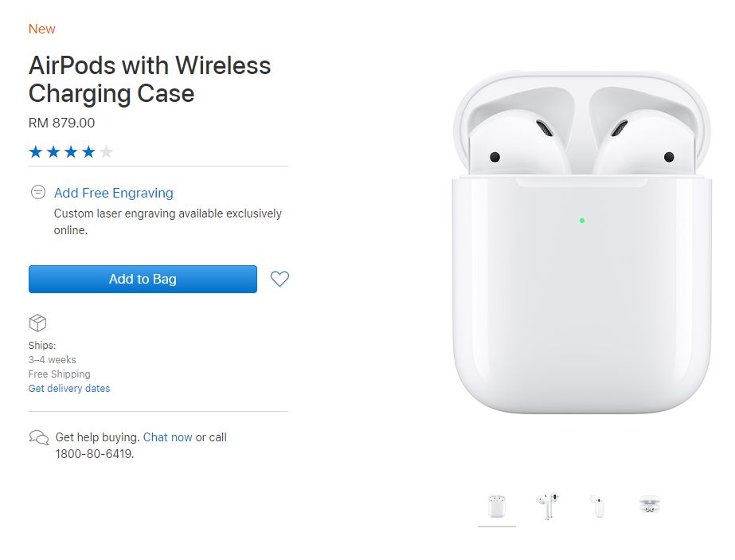Click the 1800-80-6419 phone number
The width and height of the screenshot is (735, 560).
(94, 454)
